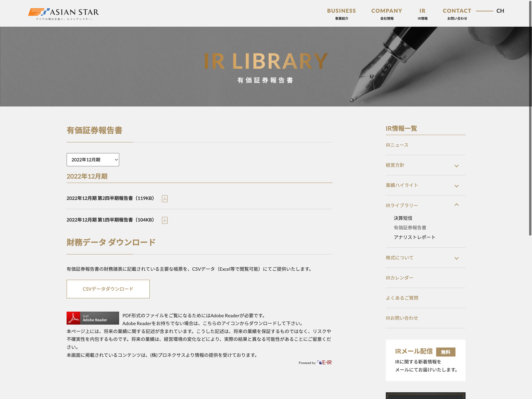
Task: Switch language to CH
Action: click(500, 11)
